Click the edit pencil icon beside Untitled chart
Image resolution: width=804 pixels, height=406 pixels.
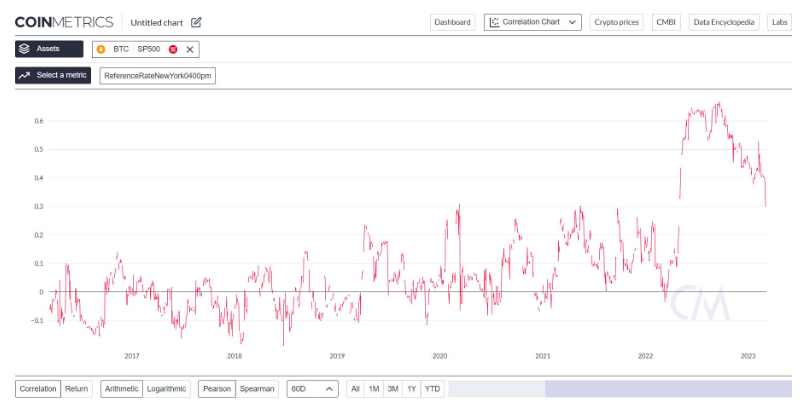[x=196, y=23]
